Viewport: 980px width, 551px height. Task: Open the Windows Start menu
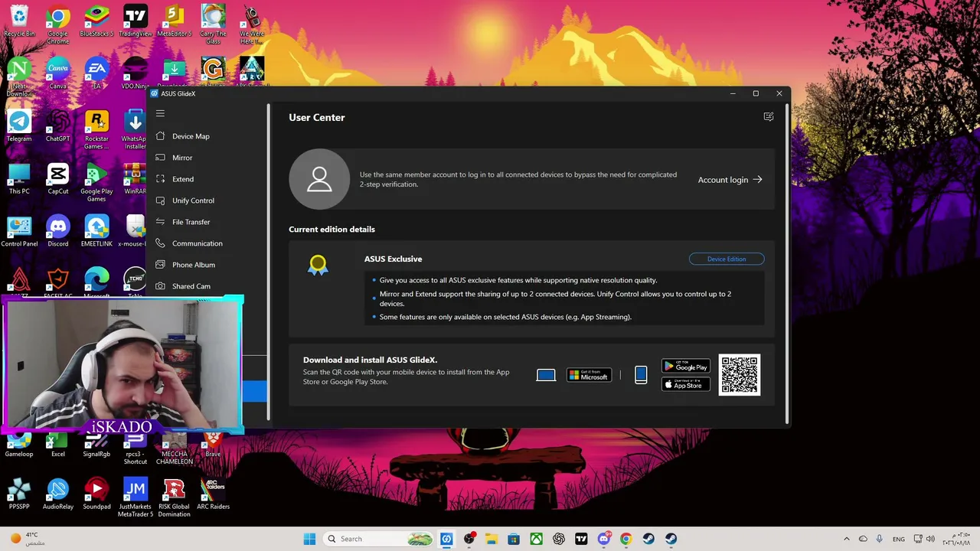tap(309, 539)
